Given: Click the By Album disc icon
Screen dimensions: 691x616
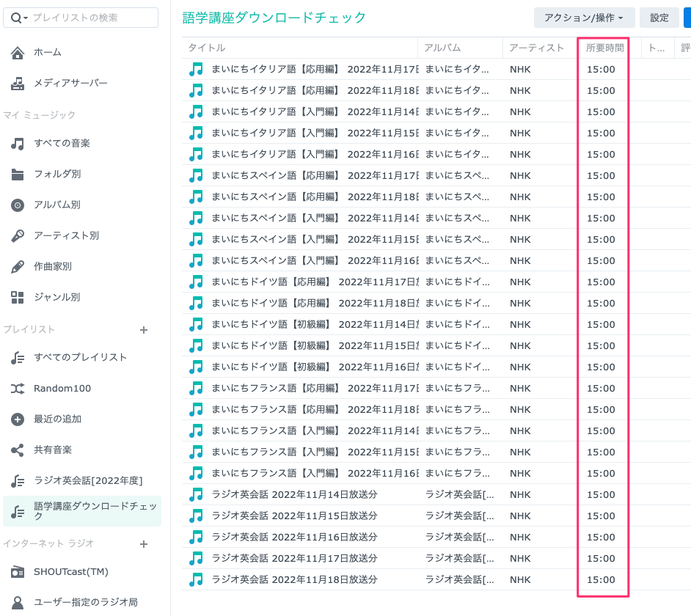Looking at the screenshot, I should [x=18, y=205].
